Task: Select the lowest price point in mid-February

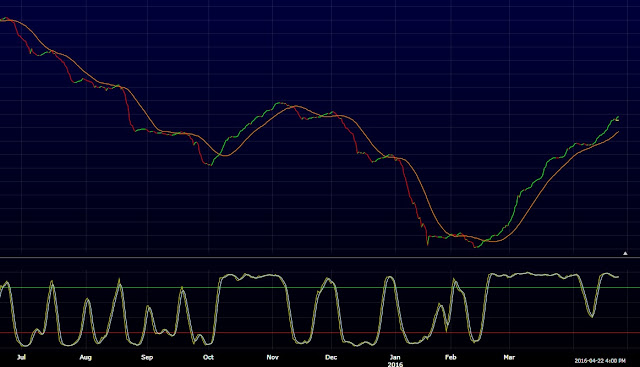Action: point(475,247)
